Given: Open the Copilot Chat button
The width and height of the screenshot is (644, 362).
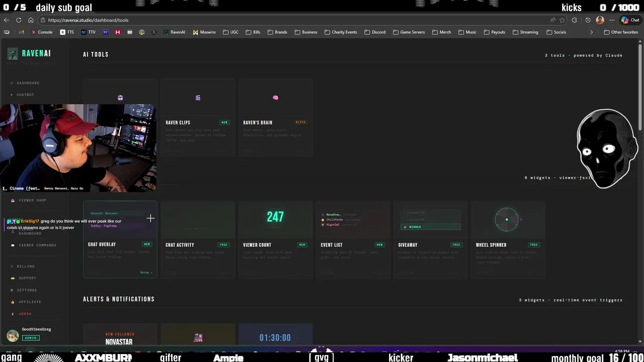Looking at the screenshot, I should [630, 20].
